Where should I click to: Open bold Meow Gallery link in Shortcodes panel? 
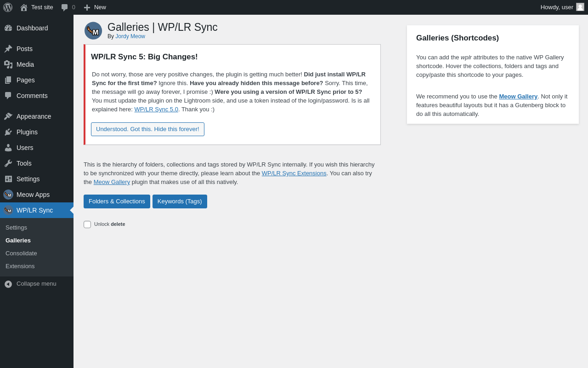point(518,97)
